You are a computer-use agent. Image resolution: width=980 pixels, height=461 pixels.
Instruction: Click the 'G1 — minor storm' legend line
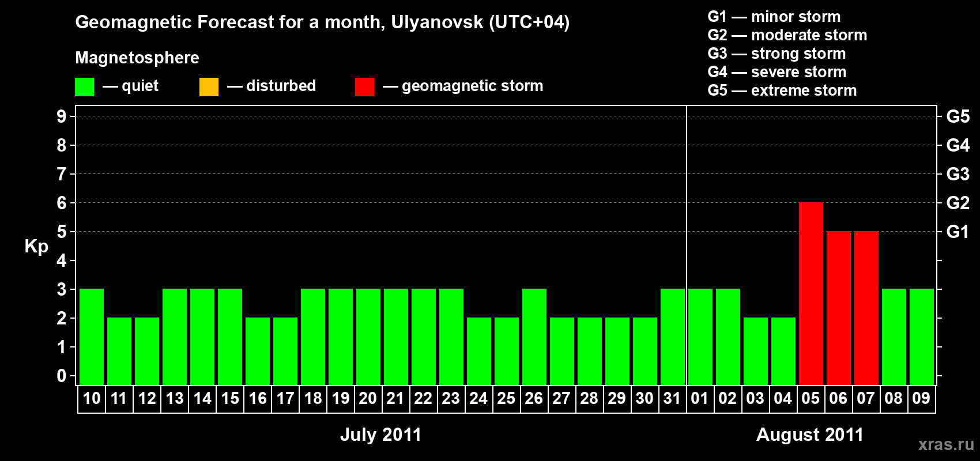click(774, 17)
